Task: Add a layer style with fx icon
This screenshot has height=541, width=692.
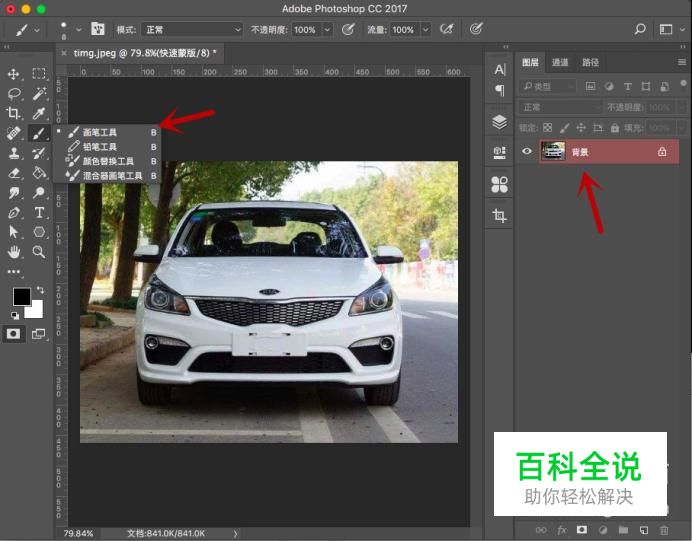Action: (x=562, y=530)
